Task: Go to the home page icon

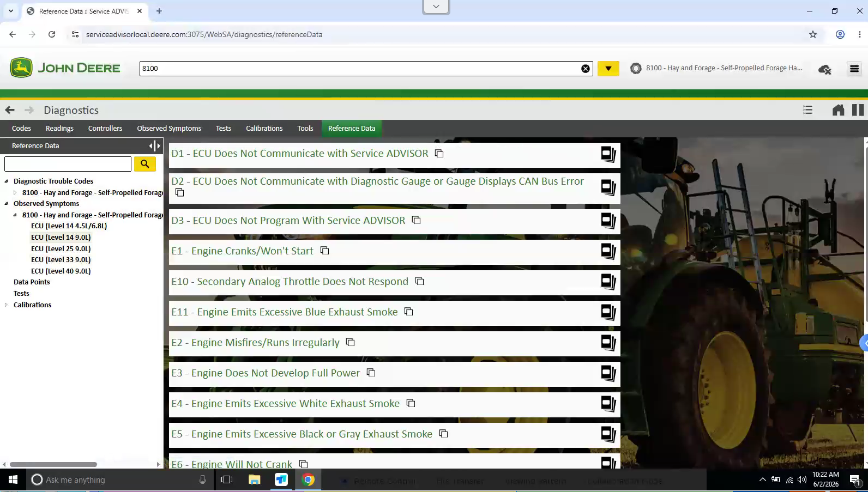Action: point(838,110)
